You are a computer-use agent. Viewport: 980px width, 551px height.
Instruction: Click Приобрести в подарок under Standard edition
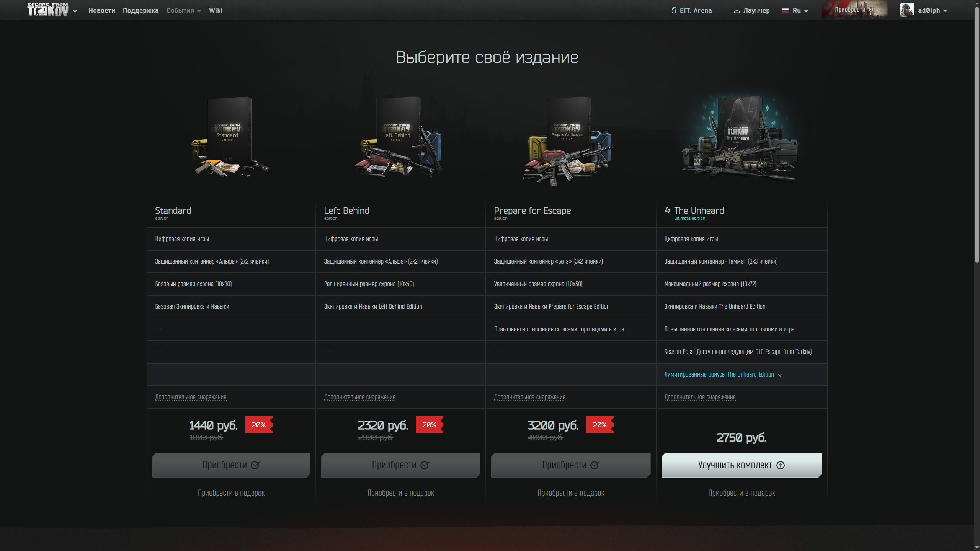(x=231, y=493)
